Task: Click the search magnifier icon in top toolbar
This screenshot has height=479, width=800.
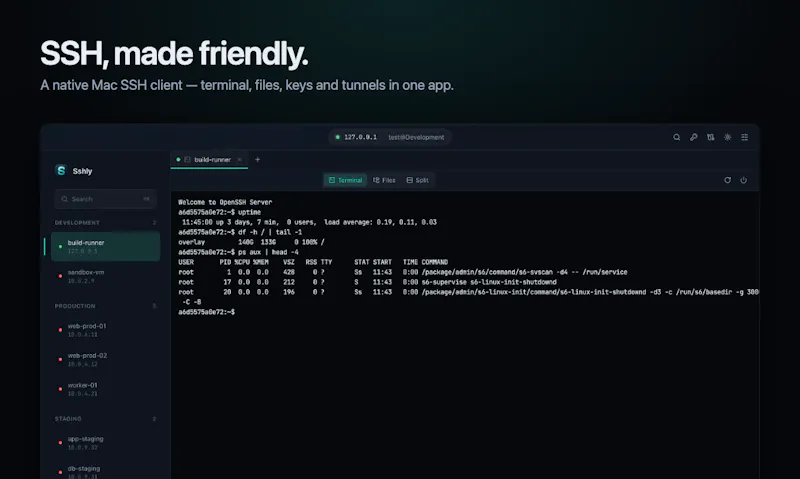Action: (677, 137)
